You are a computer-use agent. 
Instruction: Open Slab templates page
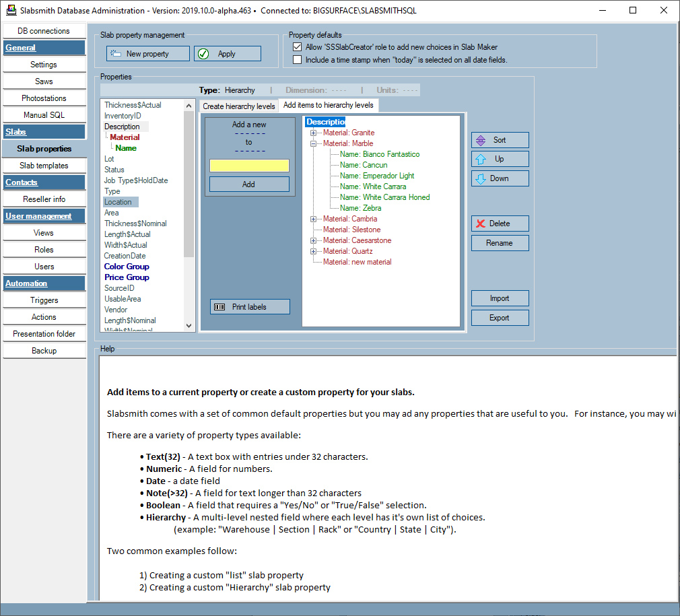[x=44, y=166]
